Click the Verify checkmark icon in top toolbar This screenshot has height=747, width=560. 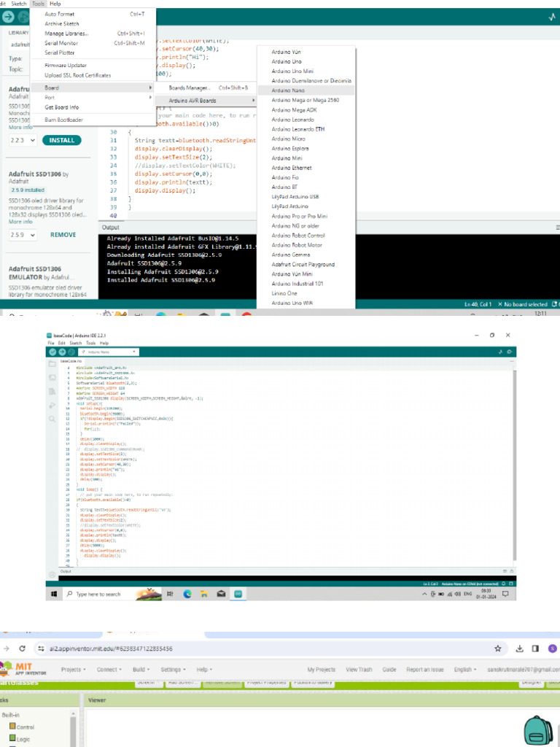point(52,352)
